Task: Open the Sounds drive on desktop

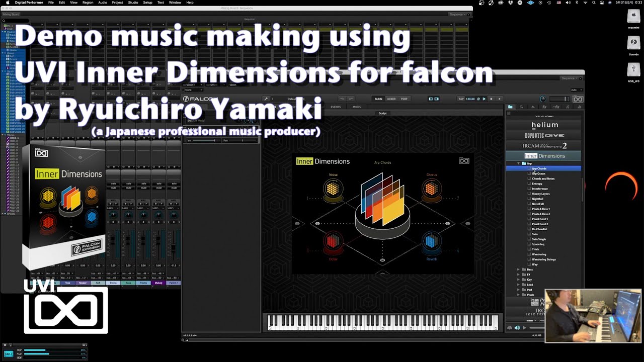Action: coord(634,44)
